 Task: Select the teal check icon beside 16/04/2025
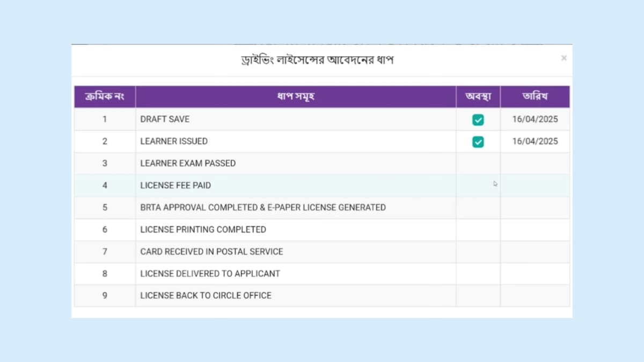pos(478,119)
